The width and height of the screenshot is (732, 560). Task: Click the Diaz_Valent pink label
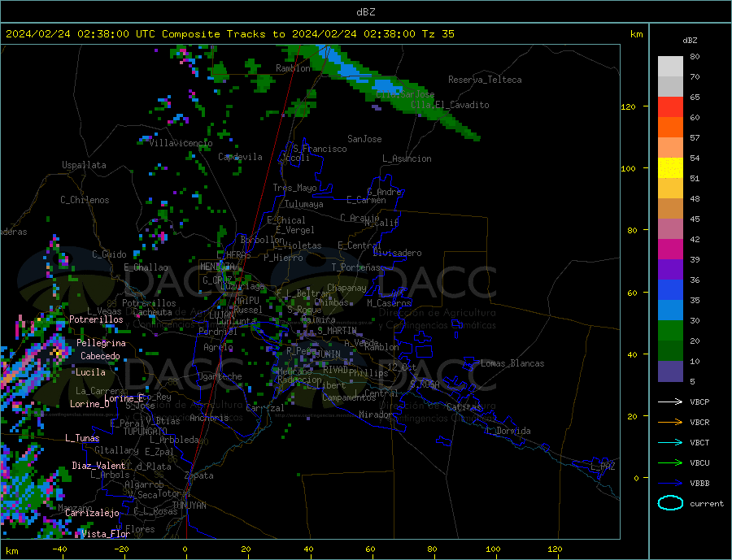tap(98, 466)
